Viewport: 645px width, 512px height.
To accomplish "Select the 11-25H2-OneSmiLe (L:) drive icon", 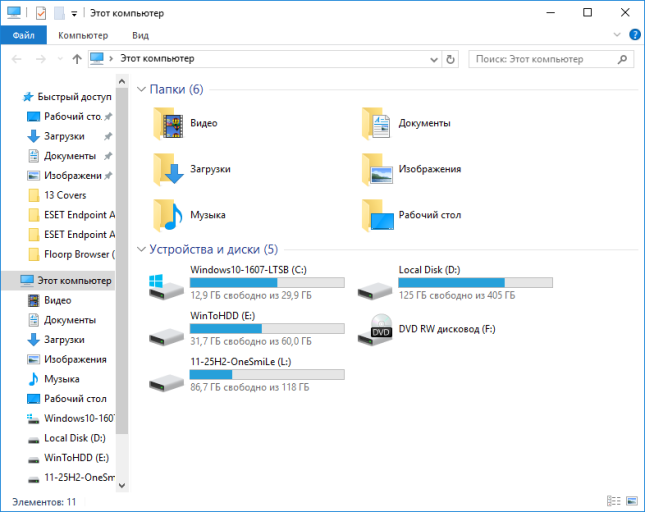I will (166, 383).
